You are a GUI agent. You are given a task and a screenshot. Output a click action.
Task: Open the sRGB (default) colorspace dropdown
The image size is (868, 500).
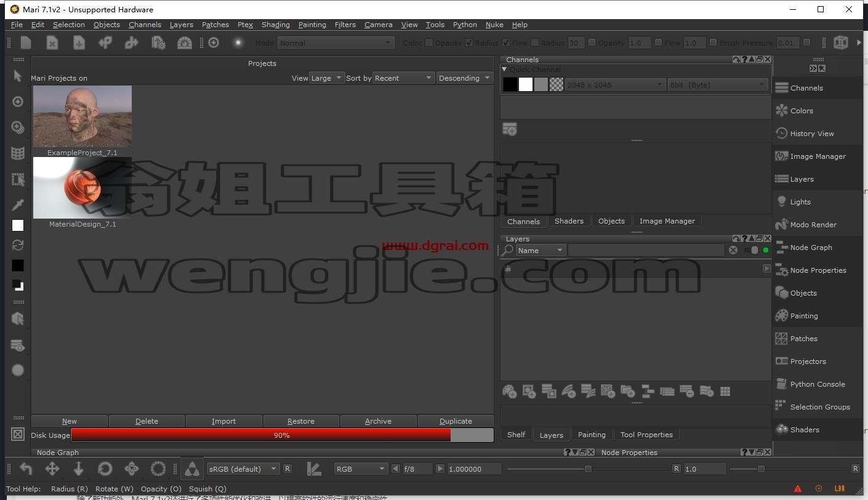[x=243, y=469]
